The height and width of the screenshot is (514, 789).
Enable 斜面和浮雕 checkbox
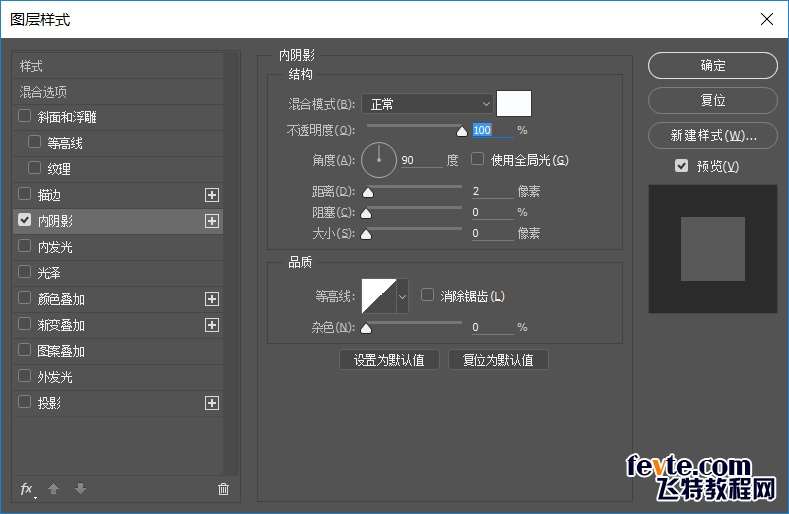click(24, 116)
